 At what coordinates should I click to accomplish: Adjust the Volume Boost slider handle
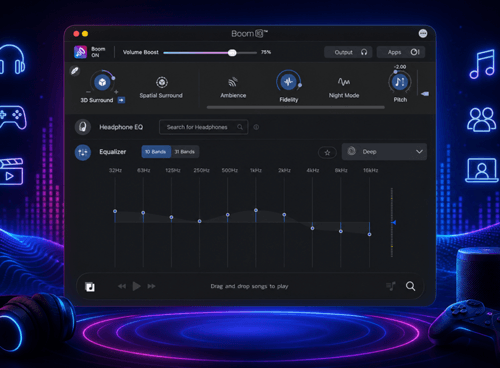click(x=232, y=53)
